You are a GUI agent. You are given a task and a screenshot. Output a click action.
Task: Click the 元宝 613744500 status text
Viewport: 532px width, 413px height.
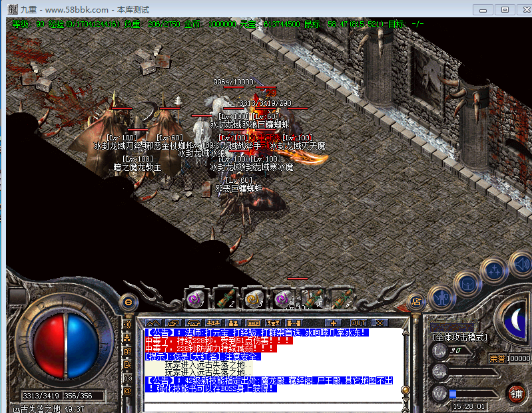tap(270, 24)
